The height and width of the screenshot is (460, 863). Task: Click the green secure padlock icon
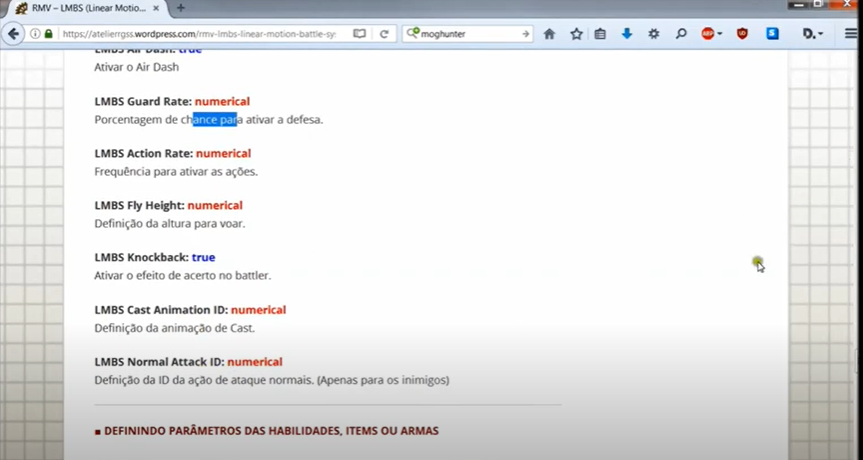[x=48, y=34]
